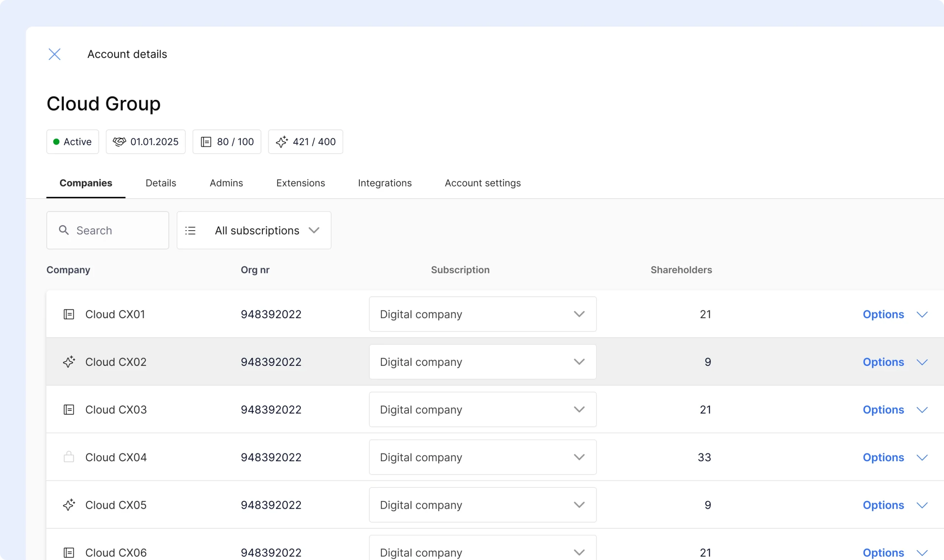Click the document icon beside Cloud CX03
The image size is (944, 560).
pyautogui.click(x=69, y=410)
